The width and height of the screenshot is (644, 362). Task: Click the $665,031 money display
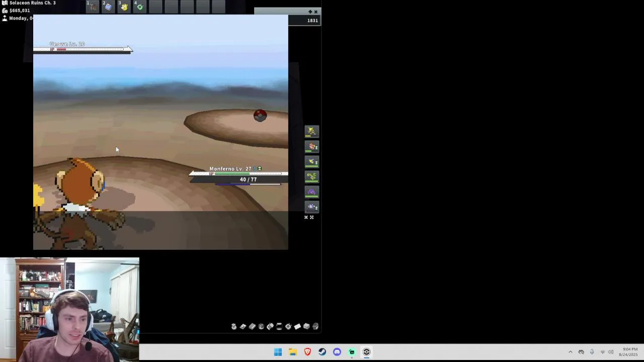(x=19, y=11)
